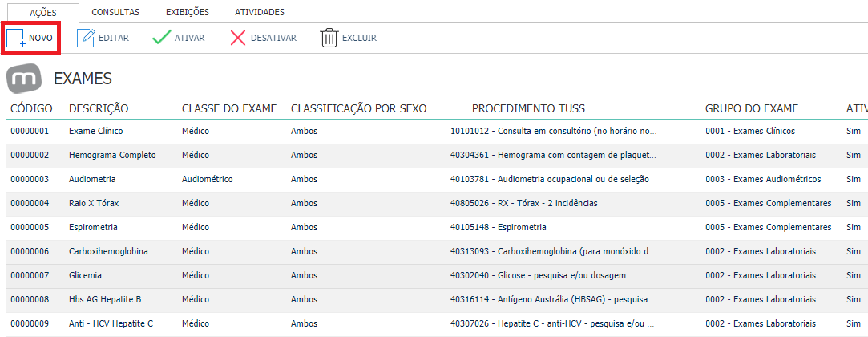Click the Novo new-record icon
The height and width of the screenshot is (337, 868).
pos(15,38)
